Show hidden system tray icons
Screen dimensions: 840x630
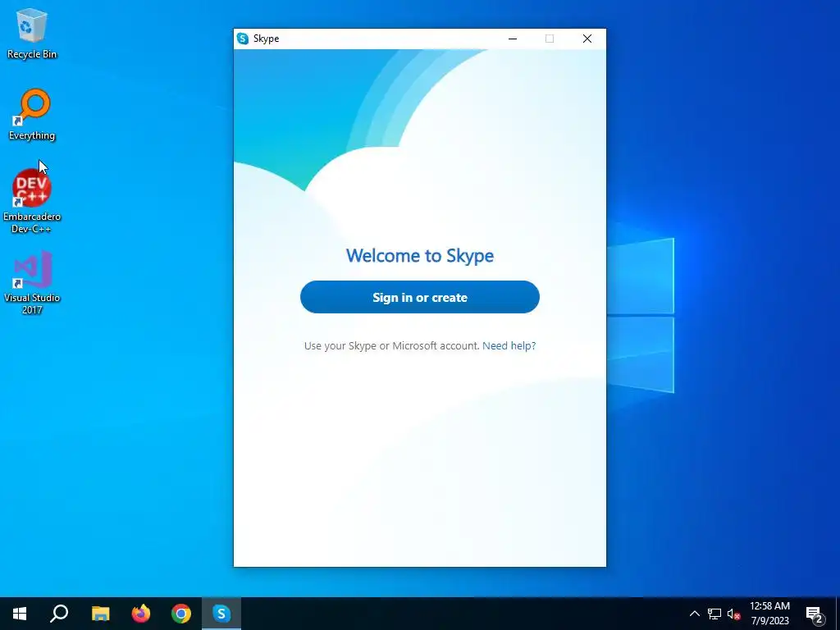tap(694, 614)
